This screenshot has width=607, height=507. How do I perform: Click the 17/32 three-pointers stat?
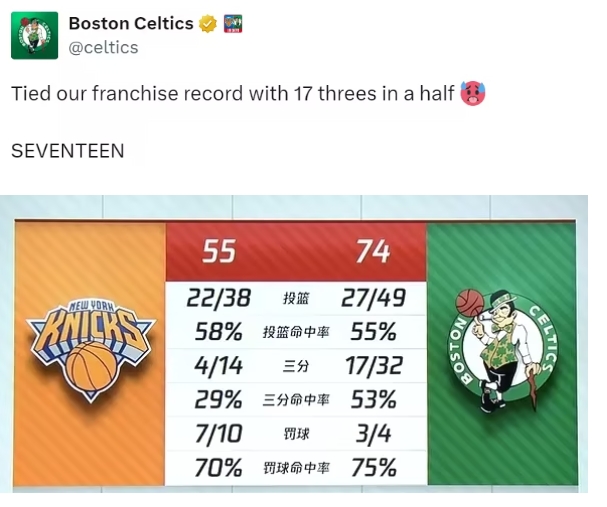(x=372, y=366)
